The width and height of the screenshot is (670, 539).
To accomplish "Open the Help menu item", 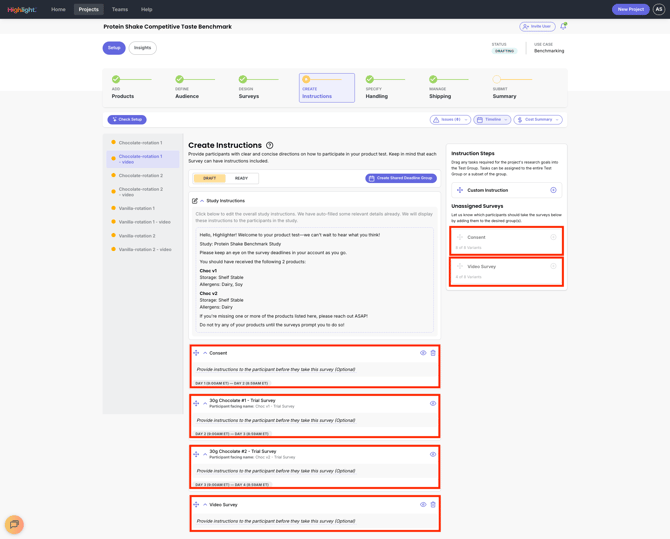I will pos(147,9).
